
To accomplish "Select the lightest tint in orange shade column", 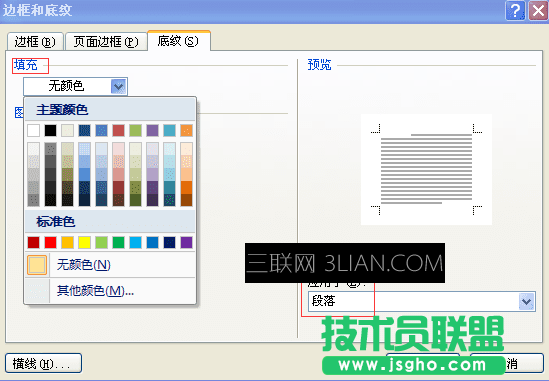I will [x=187, y=149].
